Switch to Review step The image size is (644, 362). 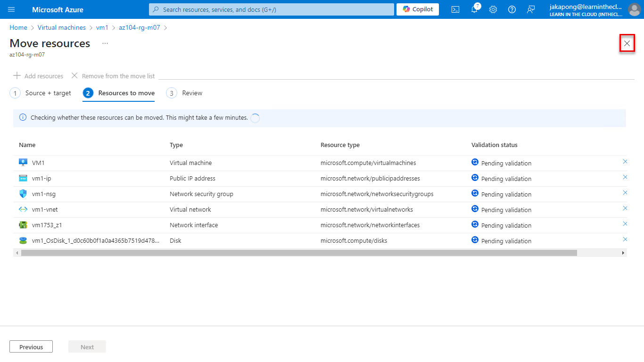184,93
